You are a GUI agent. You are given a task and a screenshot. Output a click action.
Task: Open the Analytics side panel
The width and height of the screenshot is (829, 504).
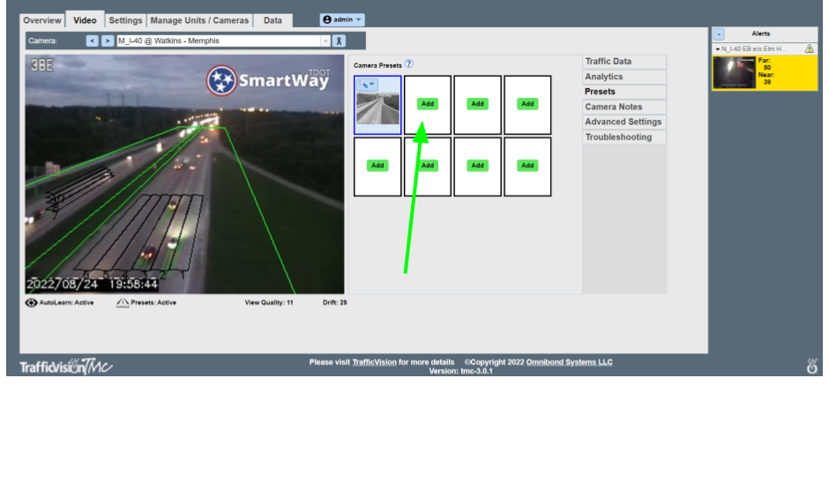tap(624, 77)
